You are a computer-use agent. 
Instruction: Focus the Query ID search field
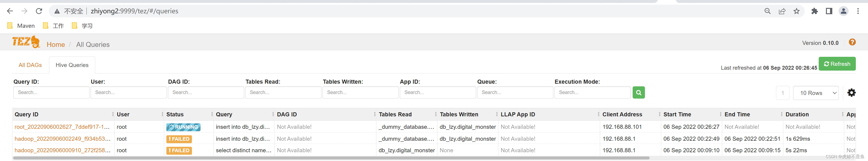pyautogui.click(x=51, y=92)
